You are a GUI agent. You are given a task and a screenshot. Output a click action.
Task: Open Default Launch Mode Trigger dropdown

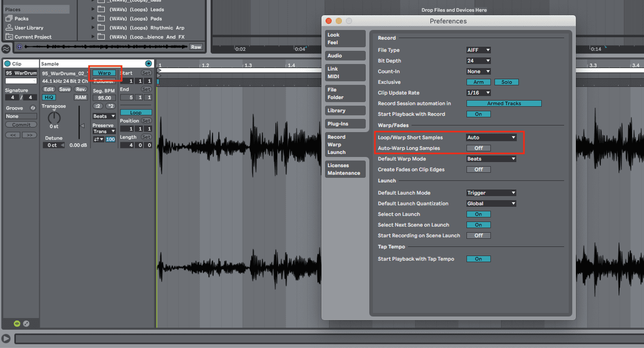coord(491,193)
